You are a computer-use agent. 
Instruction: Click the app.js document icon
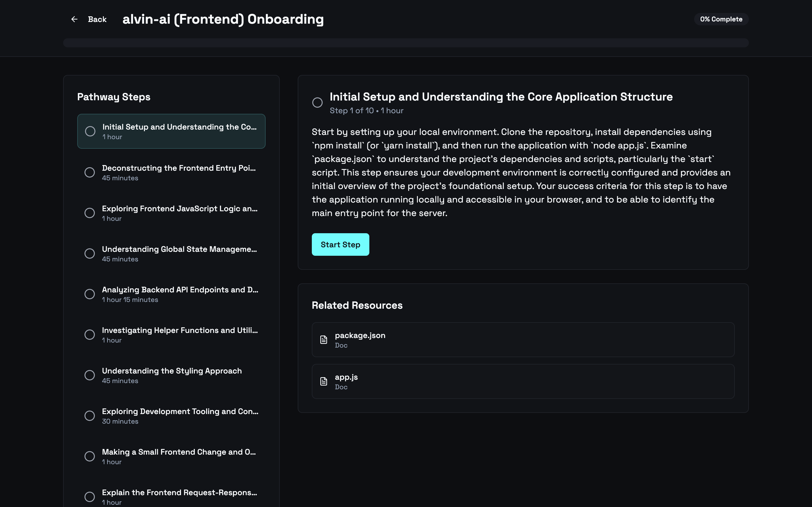tap(323, 381)
